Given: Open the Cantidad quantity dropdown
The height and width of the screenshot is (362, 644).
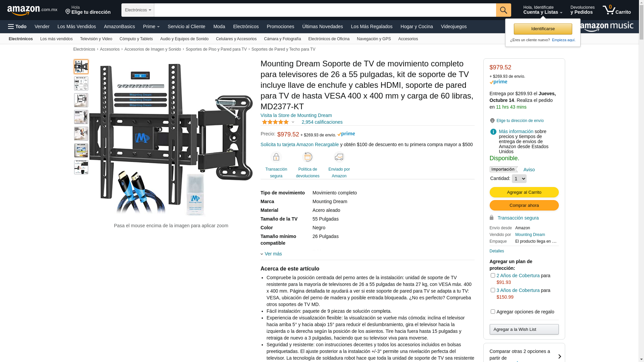Looking at the screenshot, I should (519, 179).
